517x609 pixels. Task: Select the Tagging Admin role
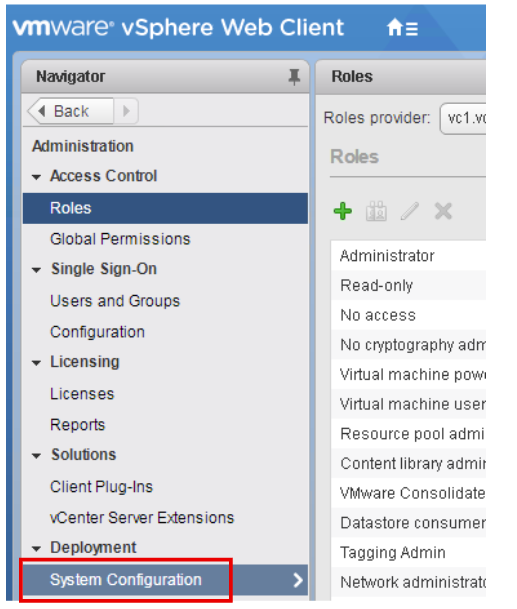408,552
